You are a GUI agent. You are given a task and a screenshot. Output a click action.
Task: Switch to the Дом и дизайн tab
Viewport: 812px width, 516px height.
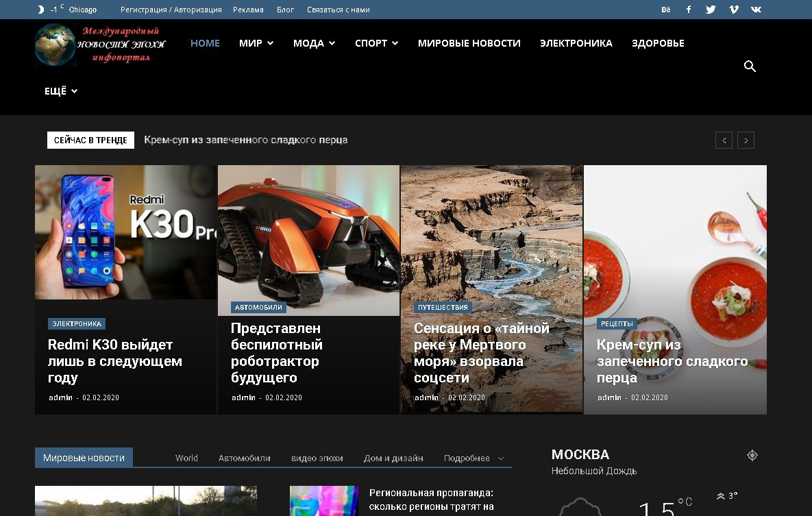tap(393, 458)
